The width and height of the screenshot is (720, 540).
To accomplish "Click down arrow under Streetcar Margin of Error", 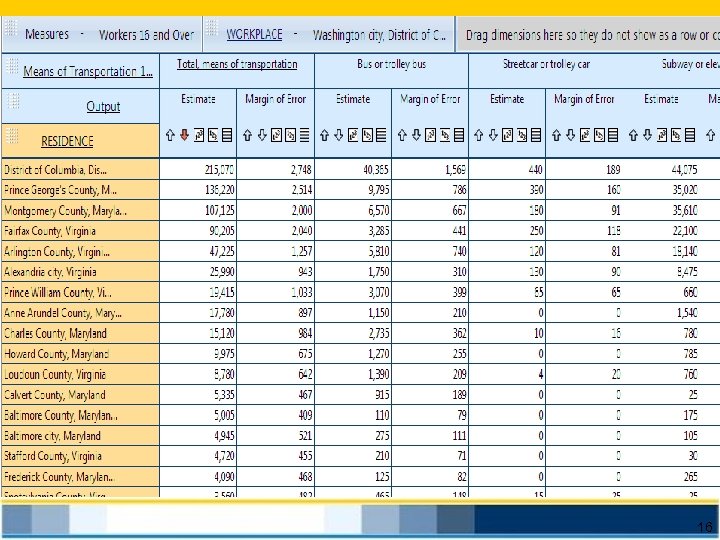I will pyautogui.click(x=571, y=135).
